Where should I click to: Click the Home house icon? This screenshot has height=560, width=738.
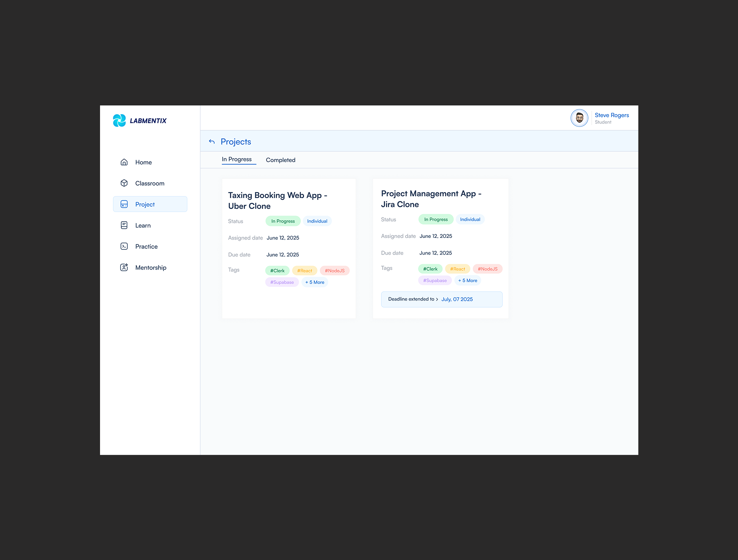(124, 162)
